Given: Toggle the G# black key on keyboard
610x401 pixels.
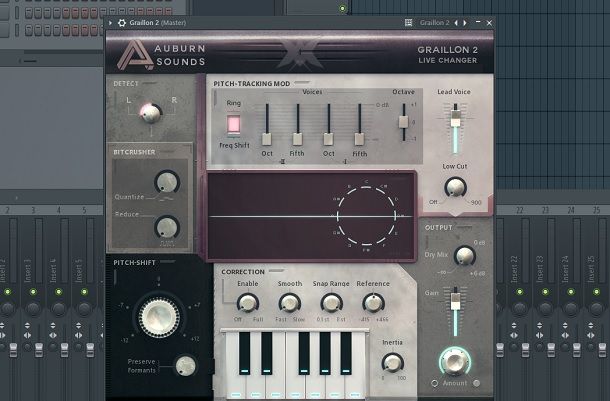Looking at the screenshot, I should pos(325,353).
